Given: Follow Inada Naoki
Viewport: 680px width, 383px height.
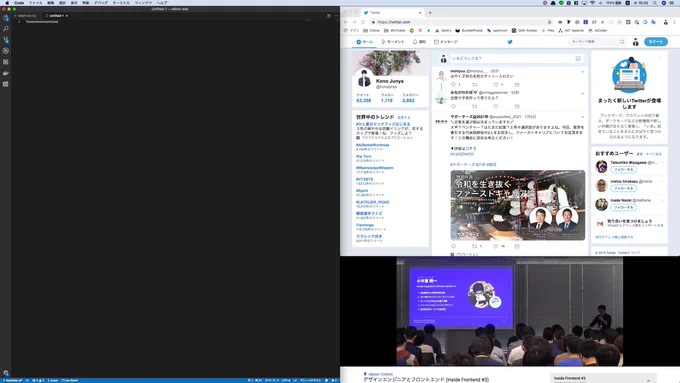Looking at the screenshot, I should point(623,207).
